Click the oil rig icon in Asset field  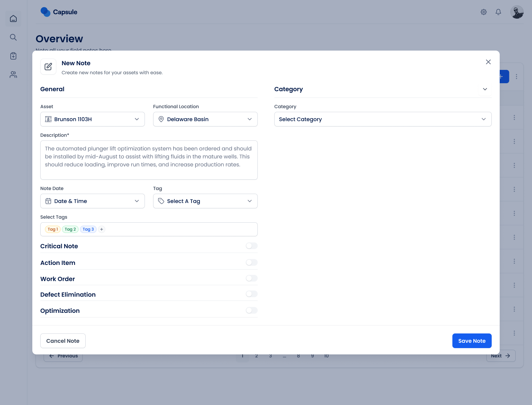[48, 119]
